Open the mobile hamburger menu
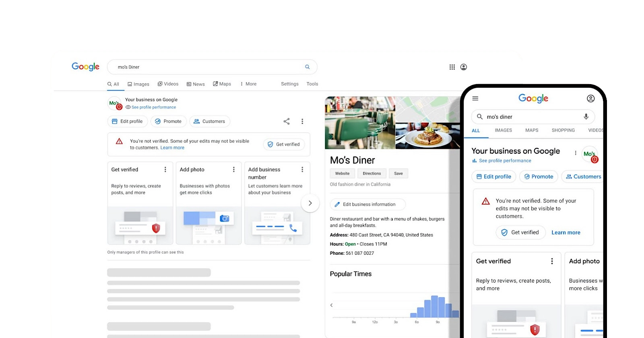 (475, 99)
